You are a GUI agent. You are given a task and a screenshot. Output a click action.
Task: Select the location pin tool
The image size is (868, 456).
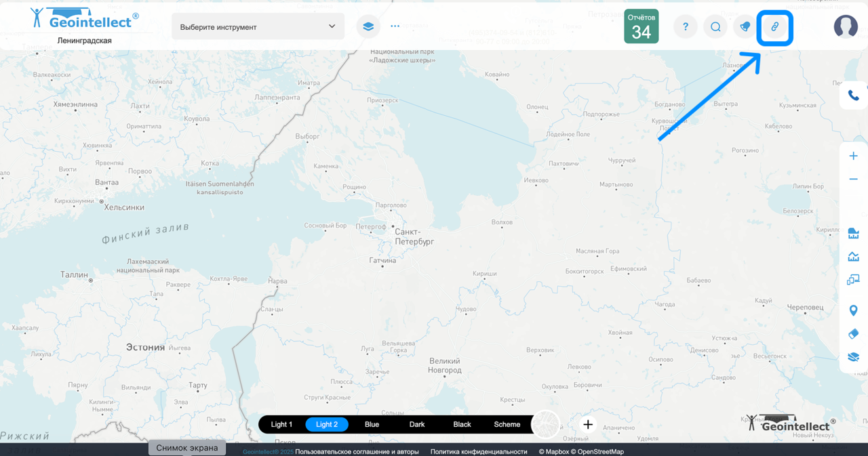pos(853,310)
